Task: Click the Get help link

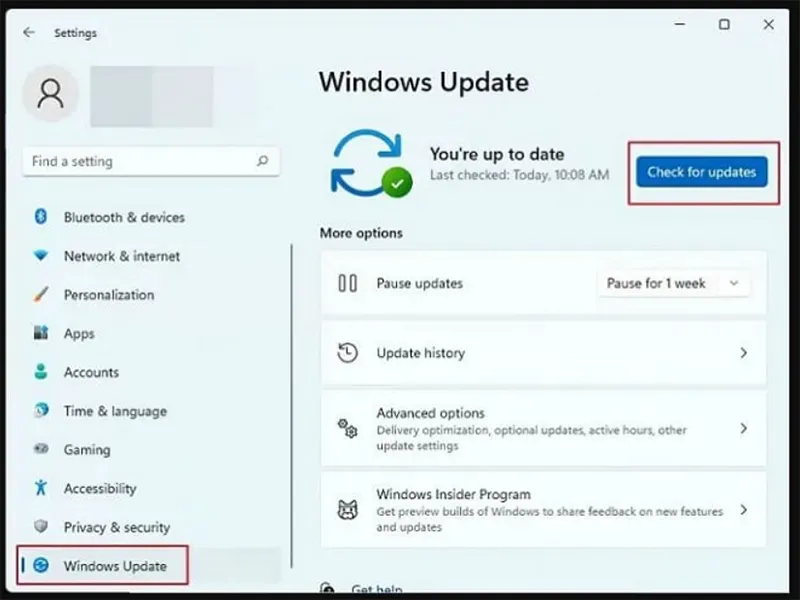Action: pyautogui.click(x=377, y=590)
